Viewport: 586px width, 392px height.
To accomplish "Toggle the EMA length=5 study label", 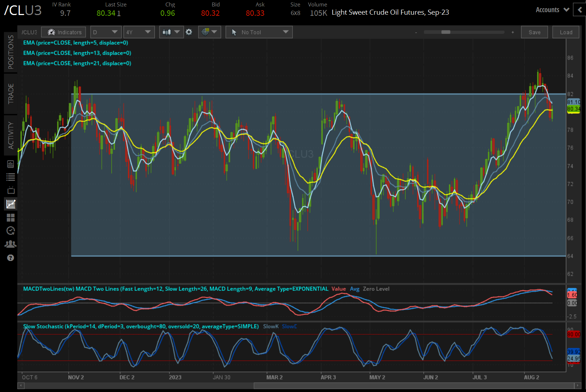I will 77,43.
